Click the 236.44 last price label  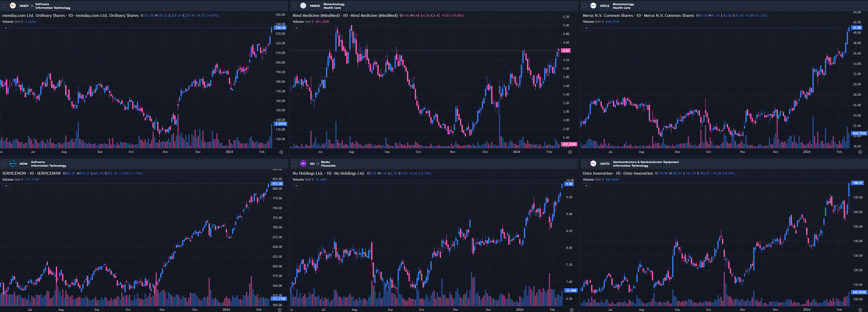point(280,28)
